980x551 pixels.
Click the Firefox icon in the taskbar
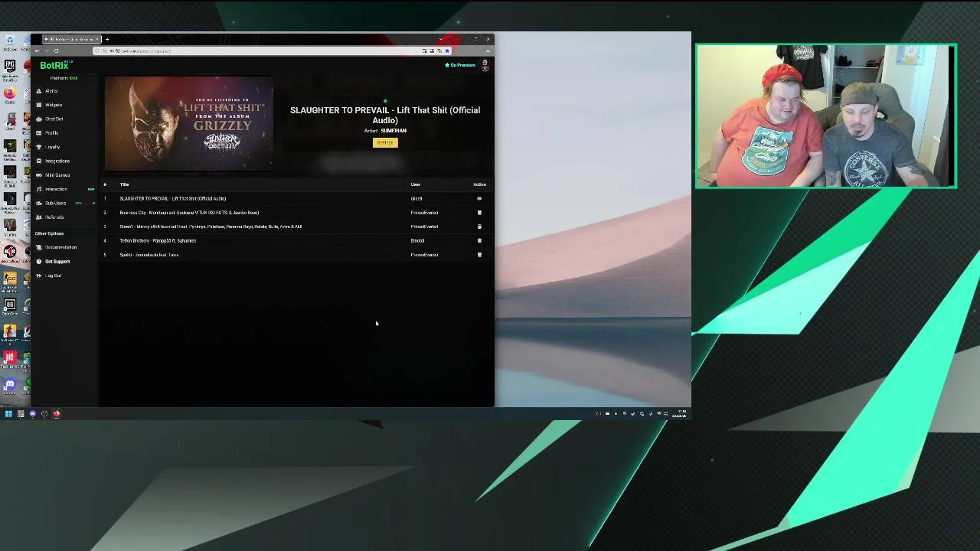(x=56, y=414)
